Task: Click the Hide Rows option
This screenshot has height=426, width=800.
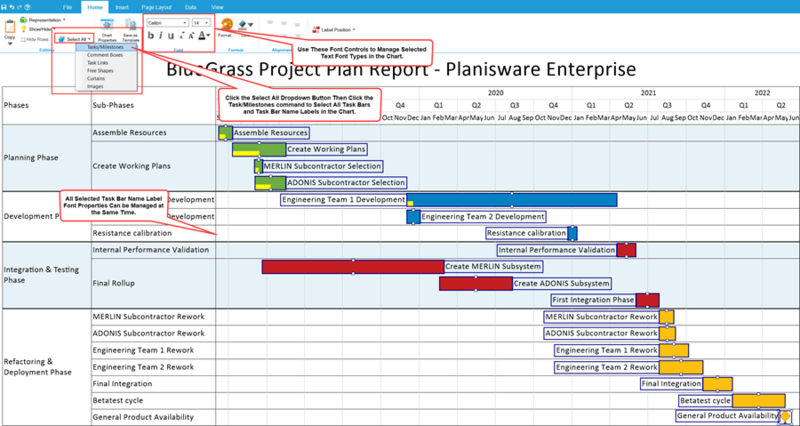Action: (35, 39)
